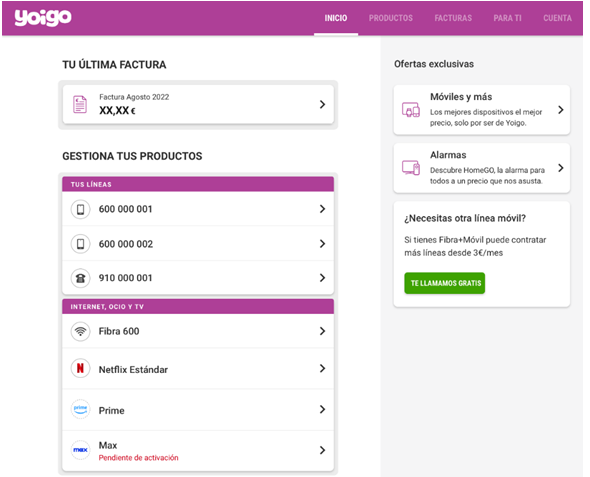
Task: Select the Max pending activation row
Action: coord(198,450)
